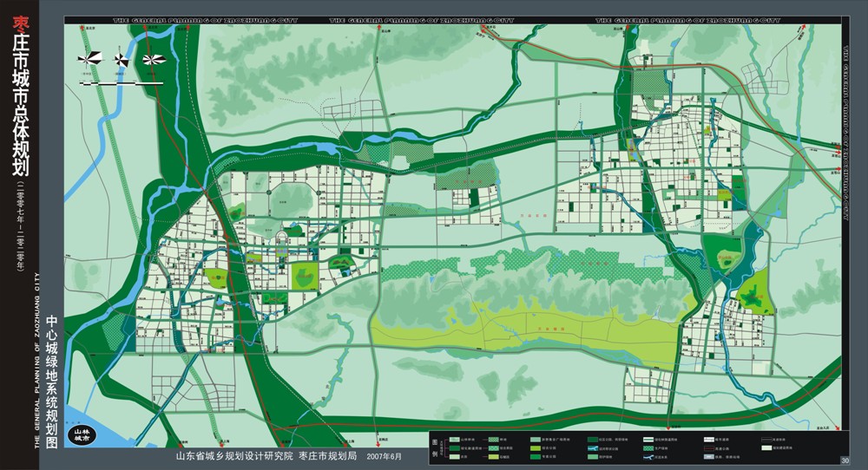Click the 图例 legend heading
This screenshot has width=868, height=470.
[434, 447]
